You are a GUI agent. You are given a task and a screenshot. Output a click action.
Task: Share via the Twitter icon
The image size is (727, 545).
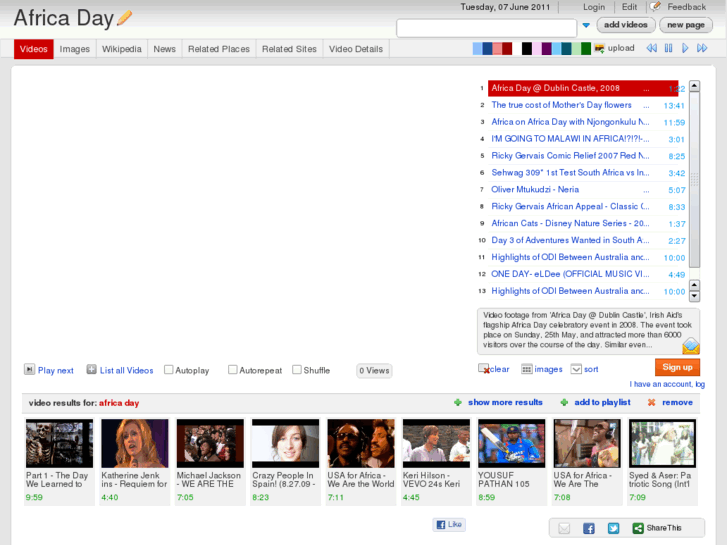[613, 528]
